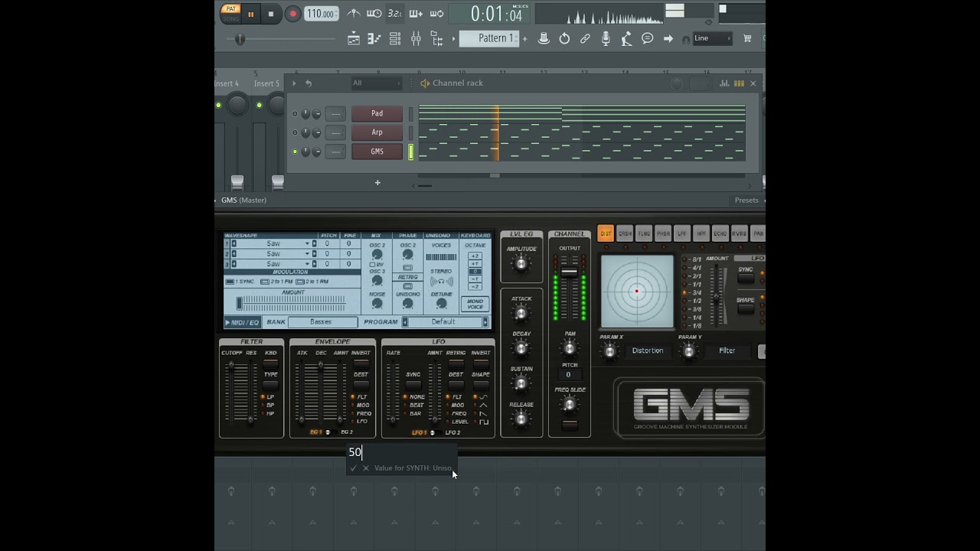This screenshot has width=980, height=551.
Task: Click the value input field showing 50
Action: click(x=401, y=452)
